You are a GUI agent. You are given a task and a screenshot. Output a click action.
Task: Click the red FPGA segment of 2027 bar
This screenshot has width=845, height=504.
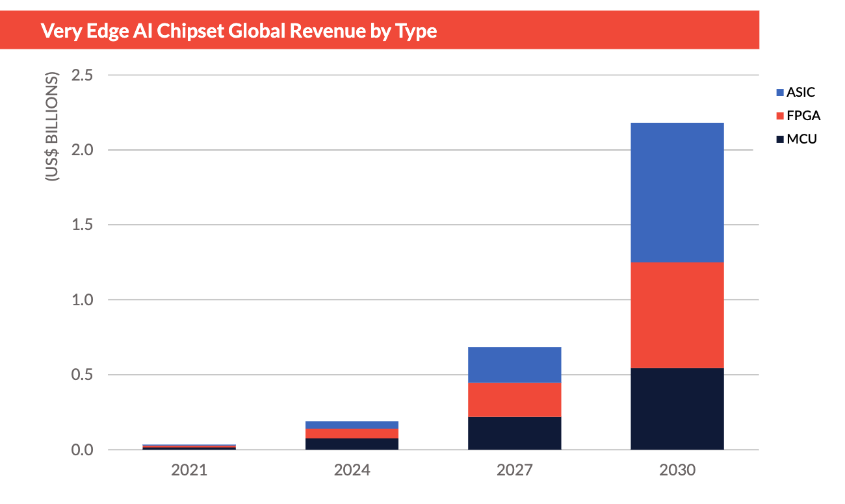tap(514, 399)
